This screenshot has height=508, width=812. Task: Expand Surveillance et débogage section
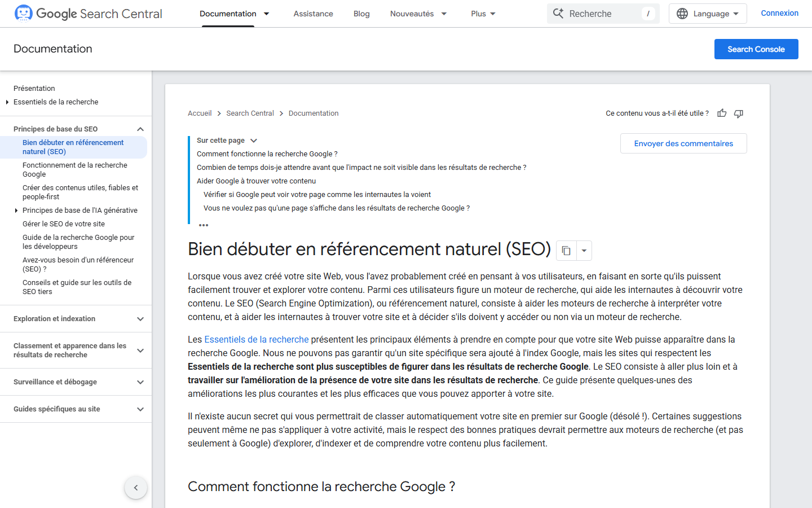tap(140, 382)
